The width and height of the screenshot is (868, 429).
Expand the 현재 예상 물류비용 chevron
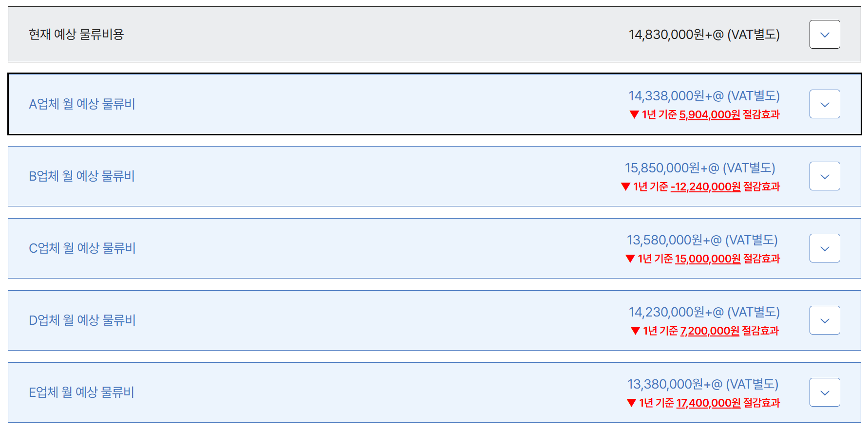point(825,35)
